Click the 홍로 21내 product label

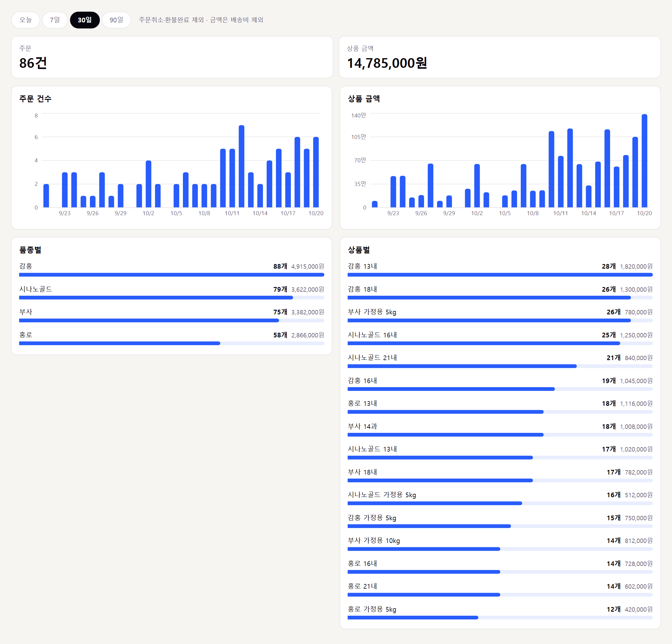point(362,586)
